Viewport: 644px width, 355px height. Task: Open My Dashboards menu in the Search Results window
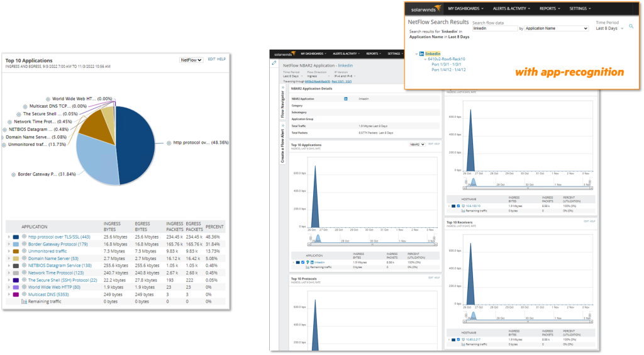[466, 9]
